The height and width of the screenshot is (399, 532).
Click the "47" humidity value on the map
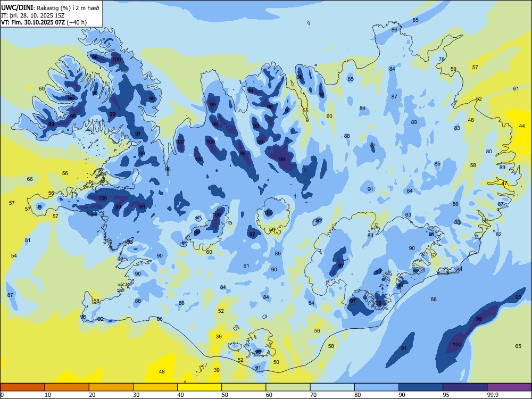coord(504,184)
